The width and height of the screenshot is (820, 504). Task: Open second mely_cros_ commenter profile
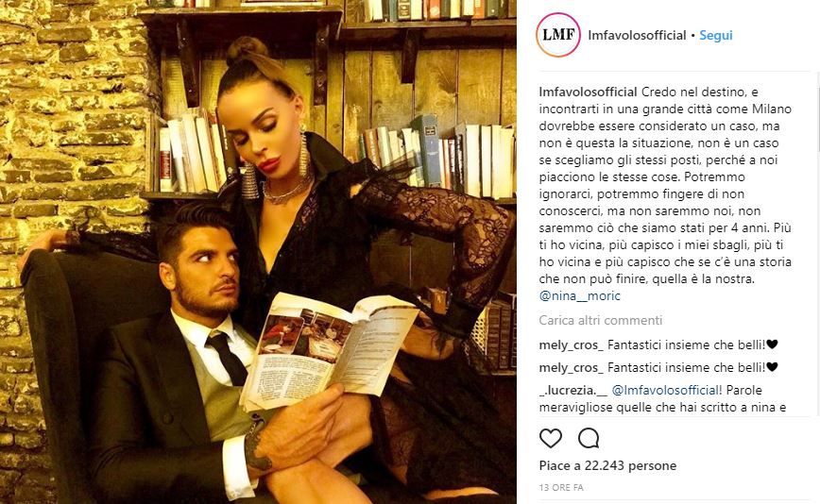click(x=571, y=367)
